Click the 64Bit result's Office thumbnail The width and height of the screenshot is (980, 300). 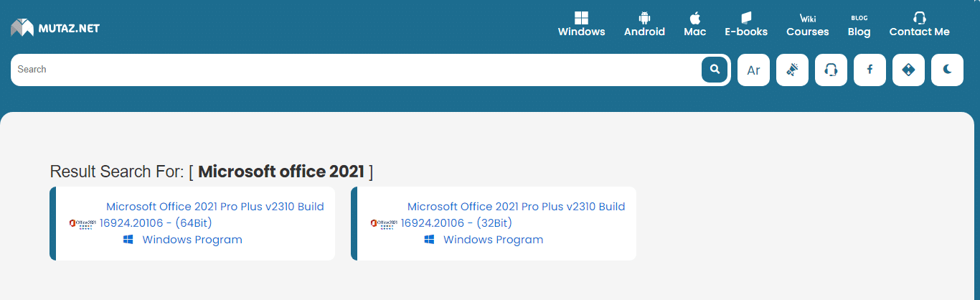pyautogui.click(x=83, y=224)
